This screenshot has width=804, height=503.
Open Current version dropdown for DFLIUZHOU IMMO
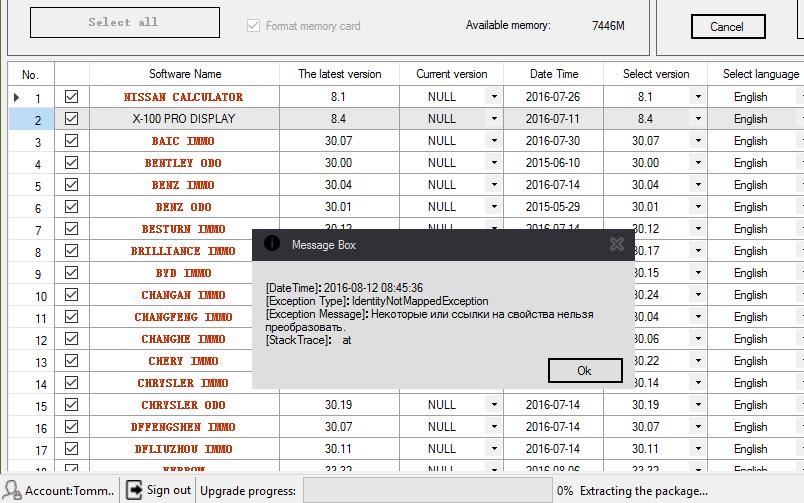[x=494, y=449]
